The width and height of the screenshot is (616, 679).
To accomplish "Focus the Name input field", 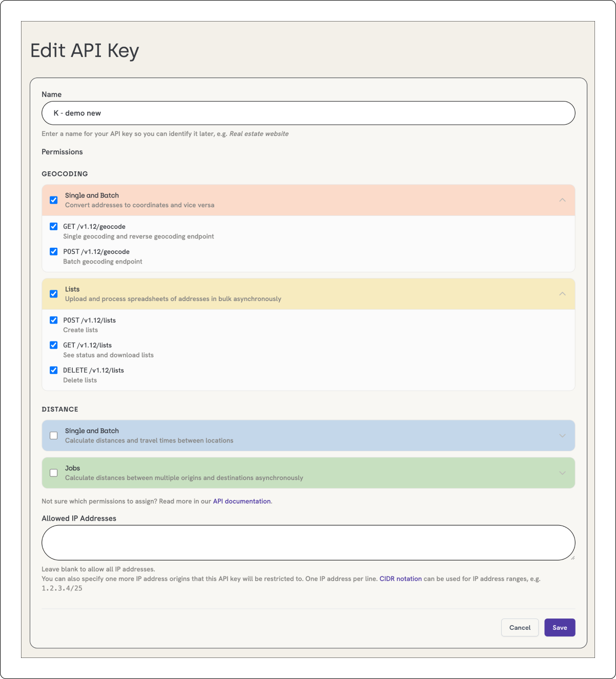I will [309, 113].
